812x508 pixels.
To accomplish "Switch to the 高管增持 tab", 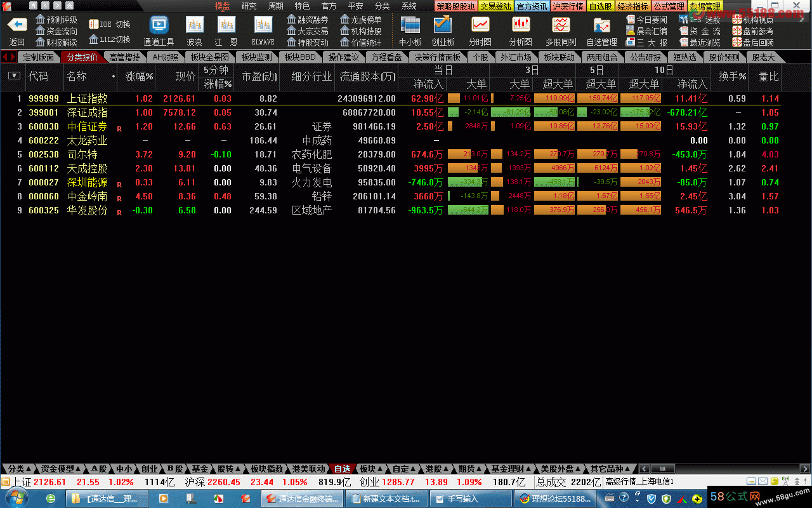I will 124,57.
